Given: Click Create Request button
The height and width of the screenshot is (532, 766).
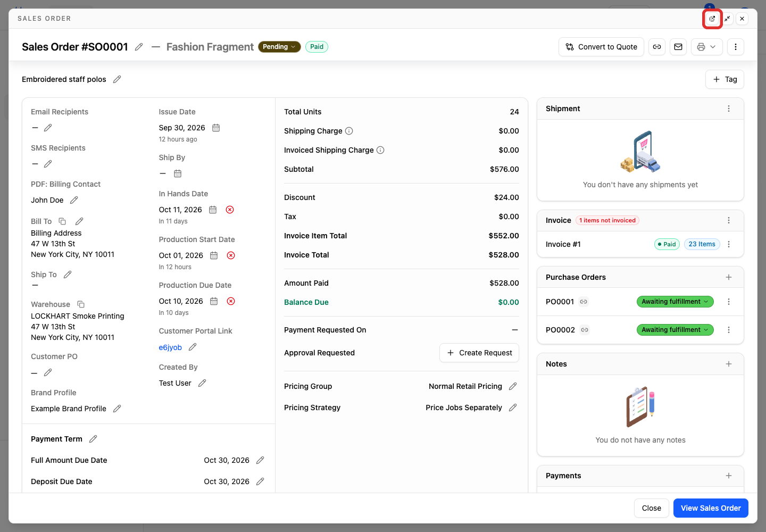Looking at the screenshot, I should pyautogui.click(x=479, y=353).
